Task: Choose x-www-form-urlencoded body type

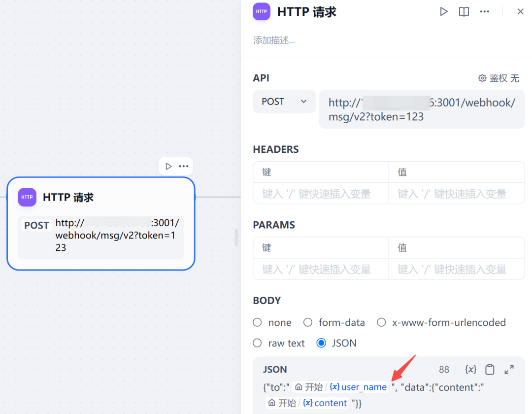Action: [441, 322]
